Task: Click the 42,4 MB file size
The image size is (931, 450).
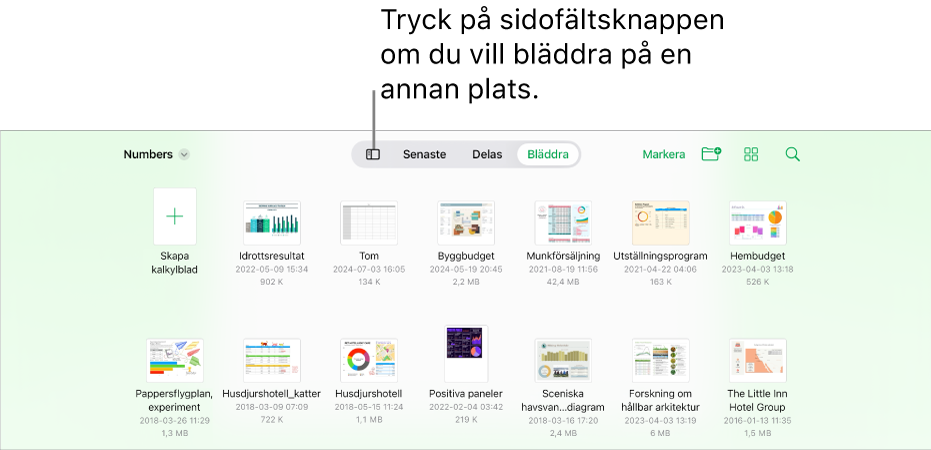Action: tap(563, 282)
